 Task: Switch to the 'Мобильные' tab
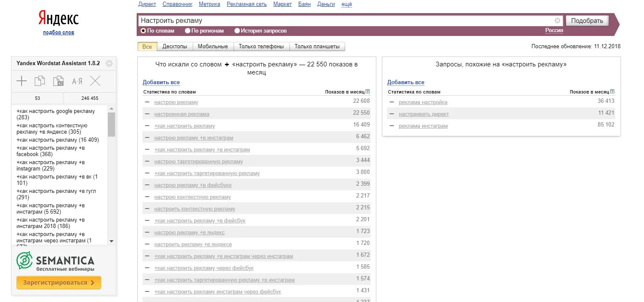tap(213, 47)
